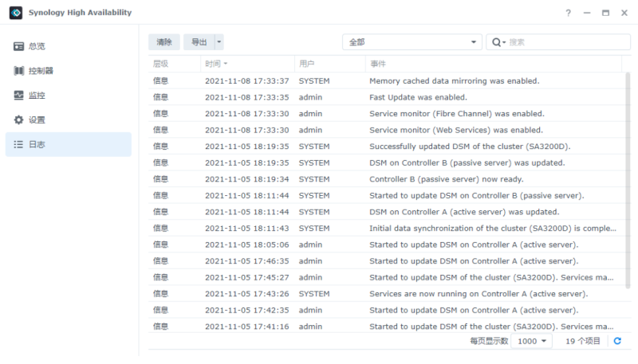
Task: Click the log list vertical scrollbar
Action: [x=628, y=181]
